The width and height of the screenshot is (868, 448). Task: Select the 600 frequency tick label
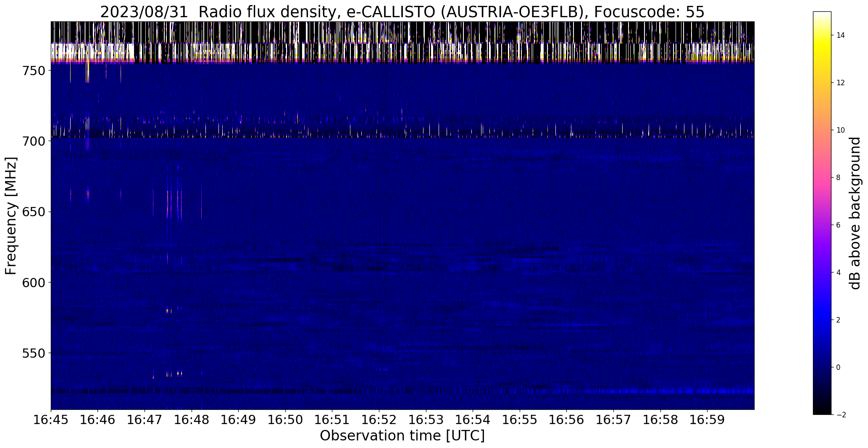pyautogui.click(x=33, y=283)
